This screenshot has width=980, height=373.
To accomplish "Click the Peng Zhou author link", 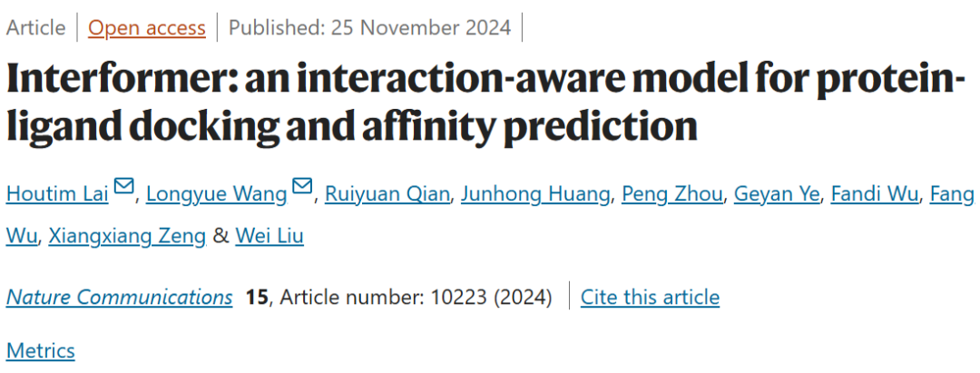I will [x=672, y=193].
